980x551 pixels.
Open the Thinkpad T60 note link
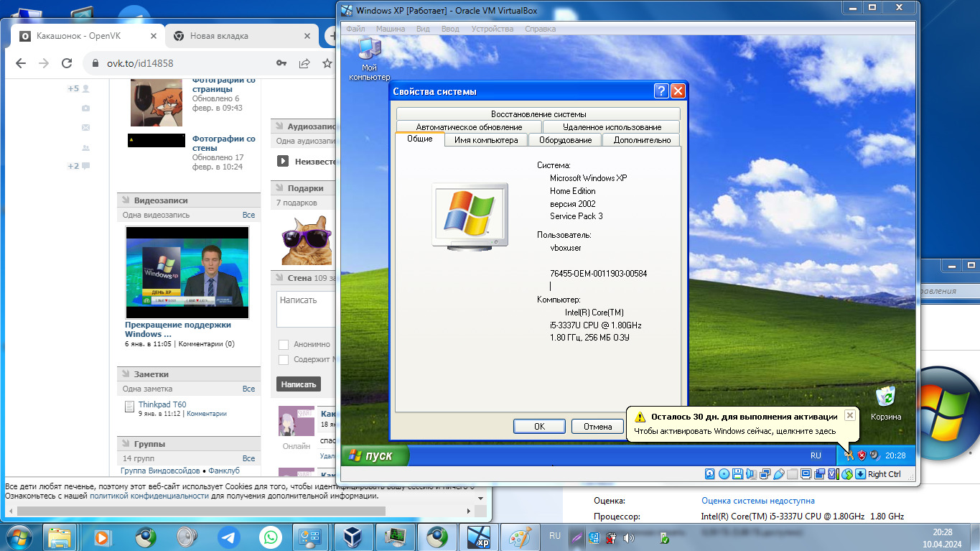point(162,404)
